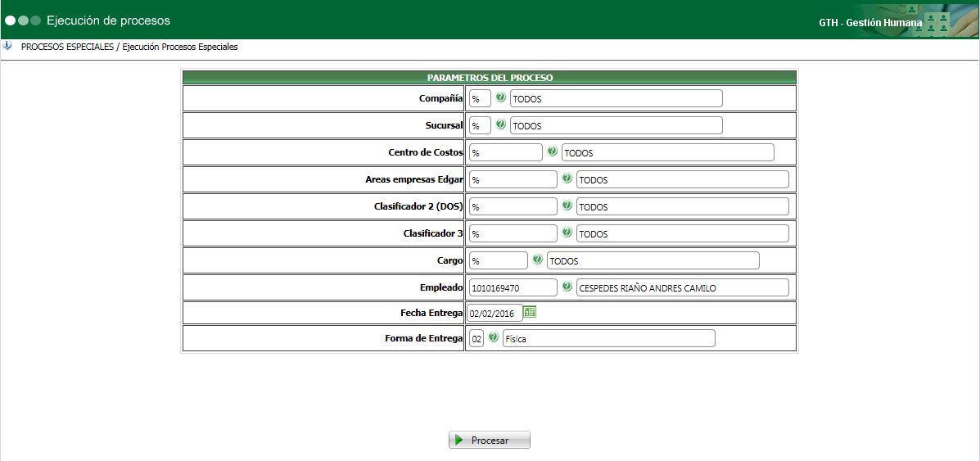Click the Centro de Costos label
Image resolution: width=980 pixels, height=461 pixels.
pyautogui.click(x=426, y=152)
